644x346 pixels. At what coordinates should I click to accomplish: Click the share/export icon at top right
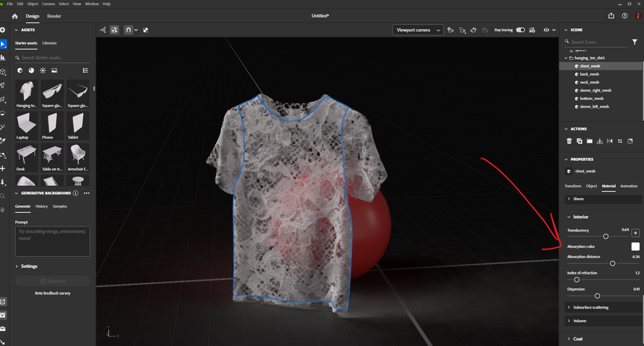tap(611, 15)
